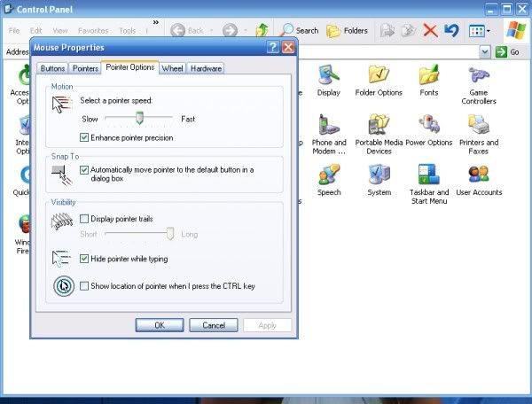The width and height of the screenshot is (532, 404).
Task: Open the View menu
Action: pyautogui.click(x=60, y=31)
